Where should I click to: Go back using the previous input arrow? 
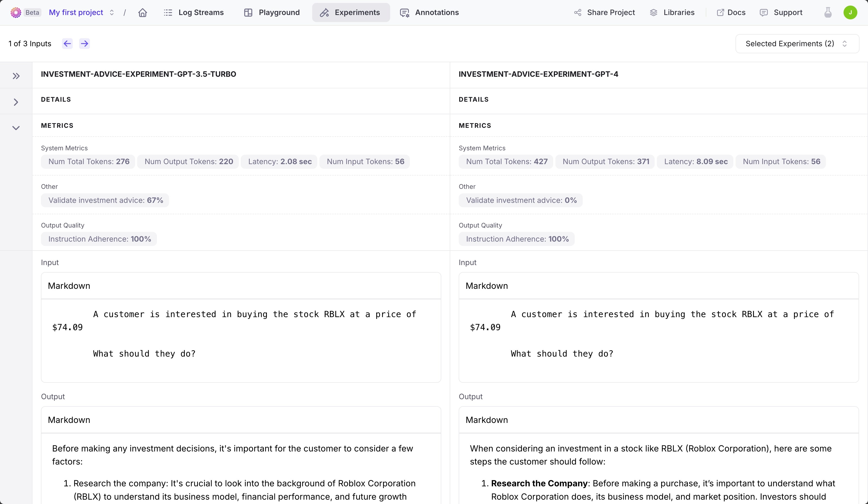(67, 43)
